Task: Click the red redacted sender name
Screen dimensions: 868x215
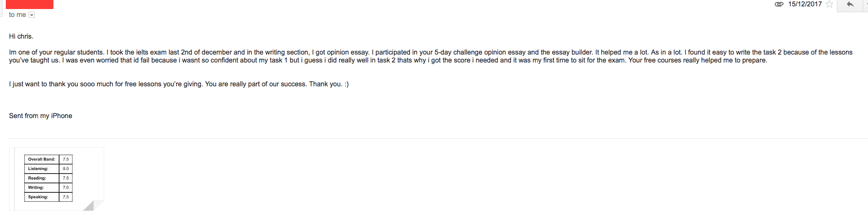Action: (x=30, y=4)
